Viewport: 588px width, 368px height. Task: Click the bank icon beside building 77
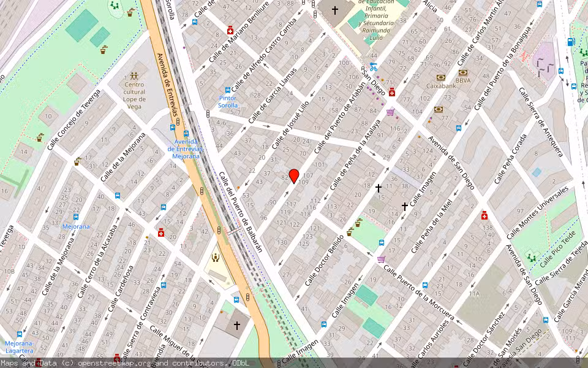tap(439, 110)
